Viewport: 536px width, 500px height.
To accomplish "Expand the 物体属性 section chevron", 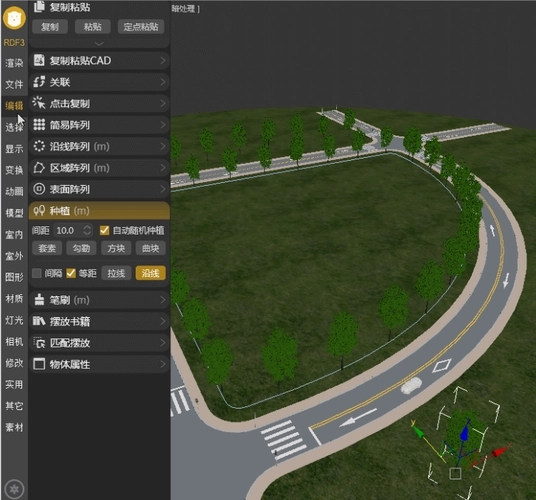I will coord(163,364).
